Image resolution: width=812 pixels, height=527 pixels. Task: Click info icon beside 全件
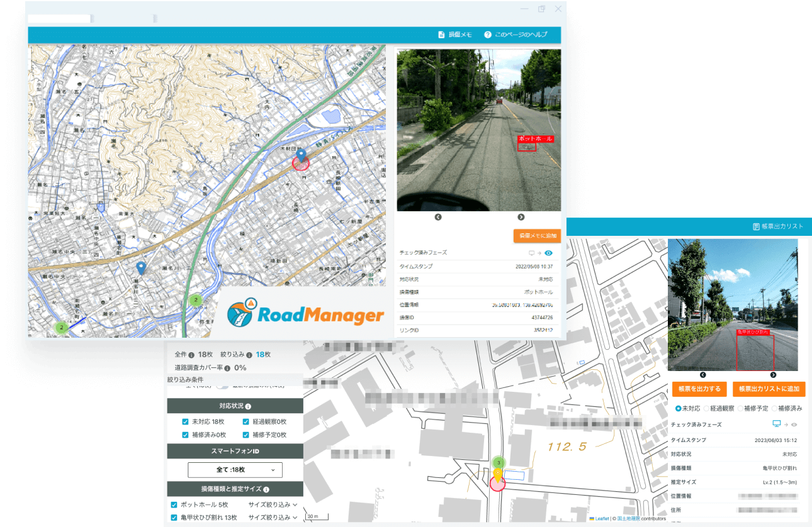[191, 355]
